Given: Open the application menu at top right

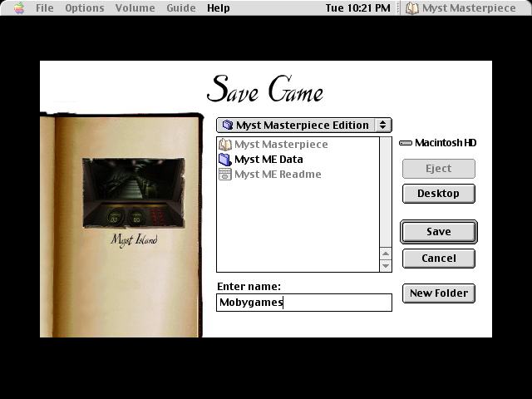Looking at the screenshot, I should [465, 8].
